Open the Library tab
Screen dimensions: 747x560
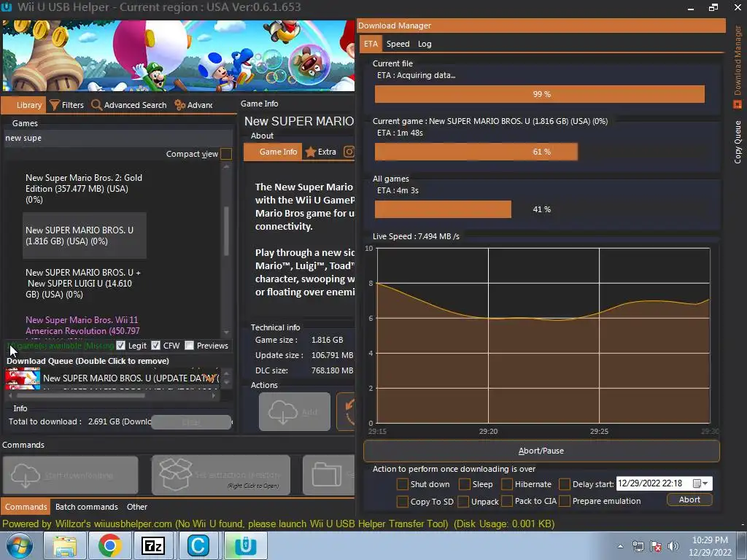coord(24,105)
